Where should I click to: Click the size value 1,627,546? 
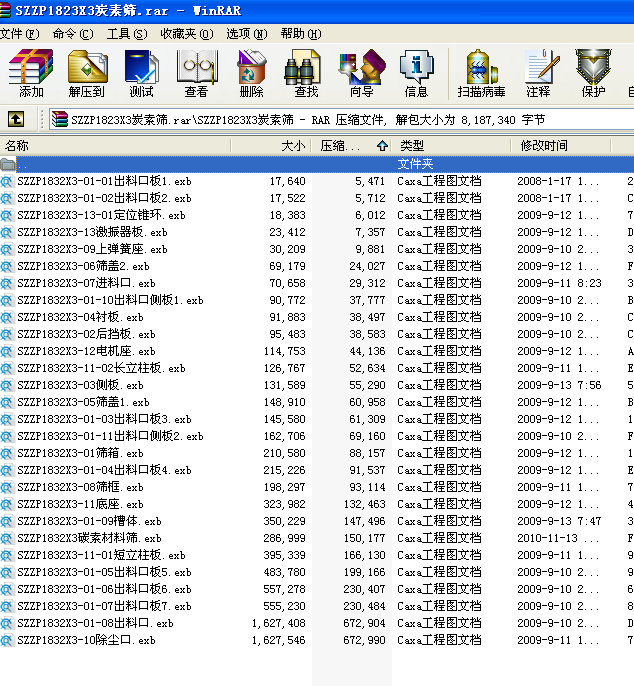(x=278, y=640)
